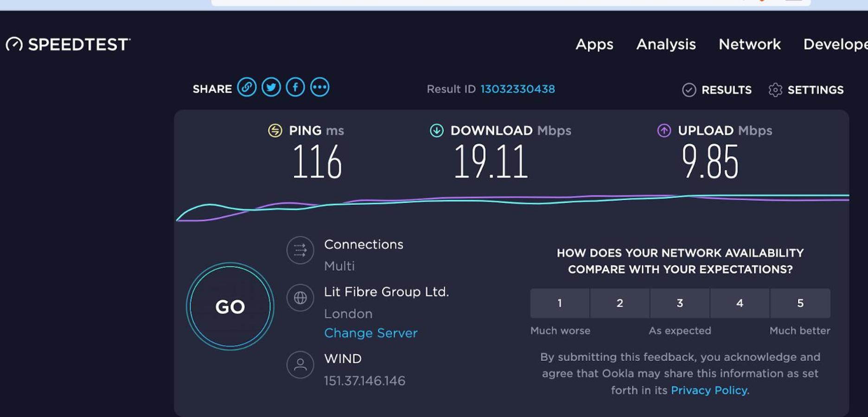Click the Speedtest gauge logo icon
The width and height of the screenshot is (868, 417).
[14, 44]
